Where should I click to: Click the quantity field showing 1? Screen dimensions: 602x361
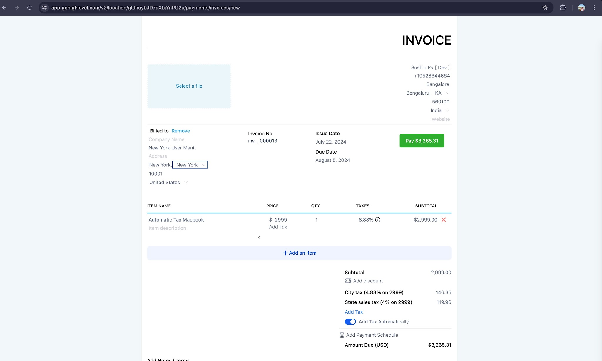[316, 220]
